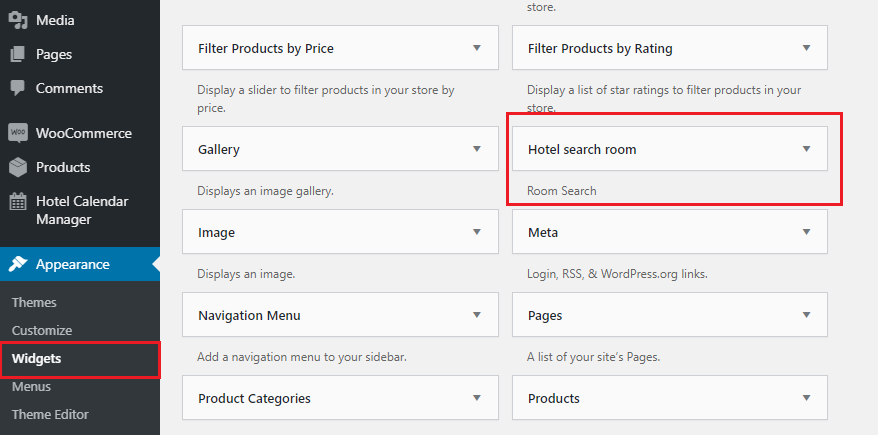The image size is (878, 435).
Task: Select the Product Categories widget box
Action: click(340, 398)
